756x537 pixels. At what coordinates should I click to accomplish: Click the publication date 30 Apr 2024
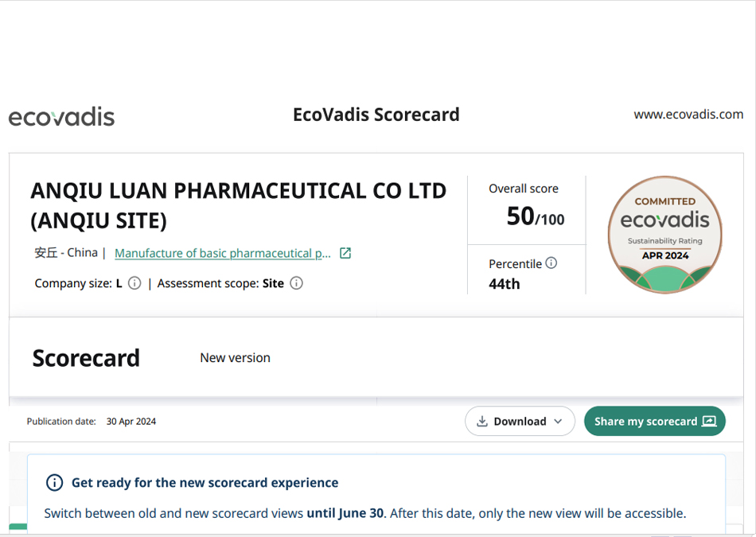pyautogui.click(x=131, y=422)
